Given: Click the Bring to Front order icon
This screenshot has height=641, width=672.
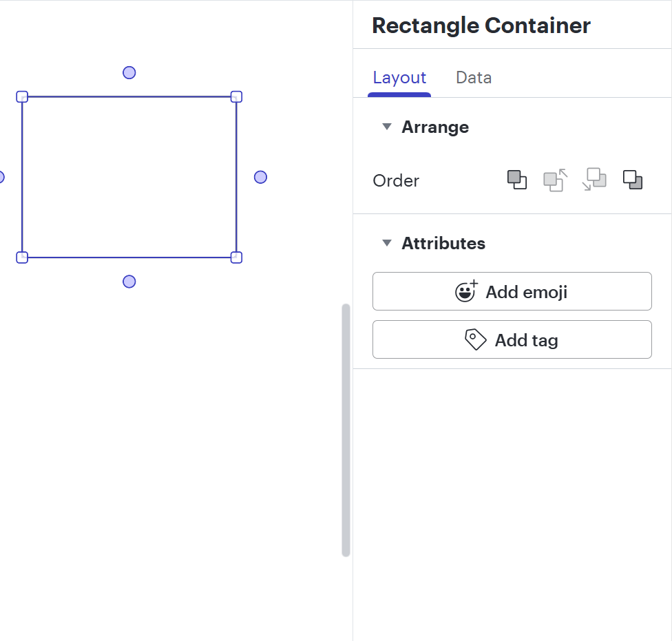Looking at the screenshot, I should (516, 180).
